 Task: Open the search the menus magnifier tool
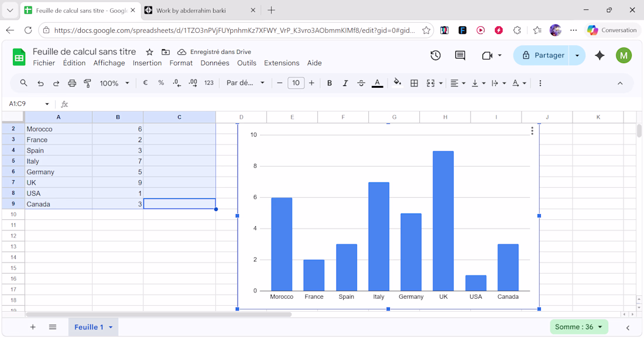point(23,83)
